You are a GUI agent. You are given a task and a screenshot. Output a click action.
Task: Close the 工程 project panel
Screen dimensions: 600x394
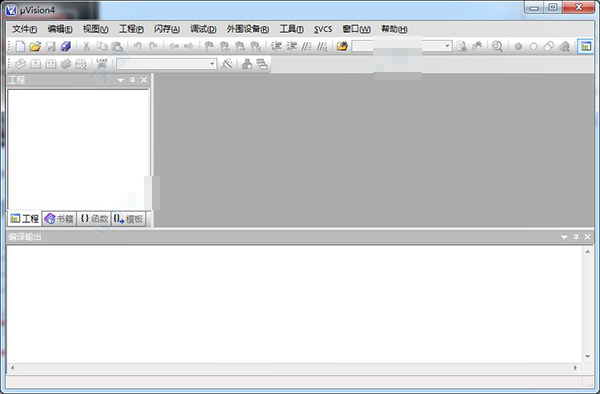tap(144, 80)
